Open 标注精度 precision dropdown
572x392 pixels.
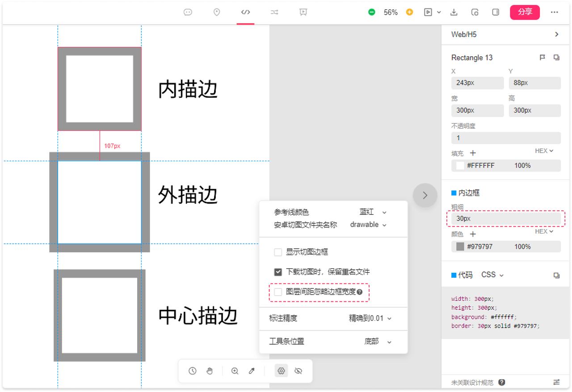pos(370,318)
